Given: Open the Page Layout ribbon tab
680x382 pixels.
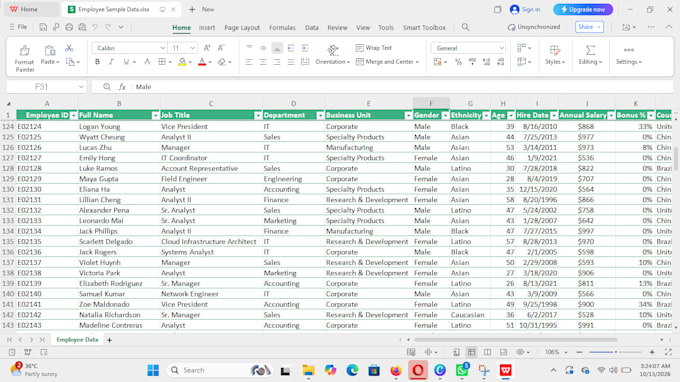Looking at the screenshot, I should coord(242,27).
